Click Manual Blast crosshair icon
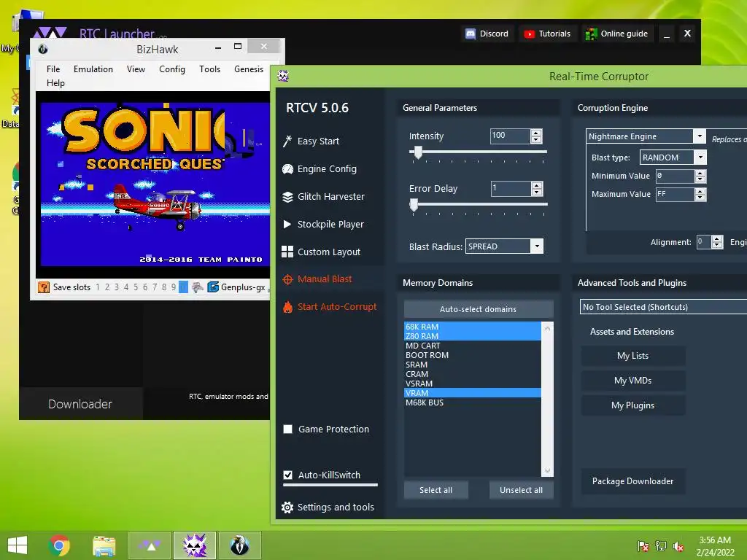The image size is (747, 560). point(287,279)
